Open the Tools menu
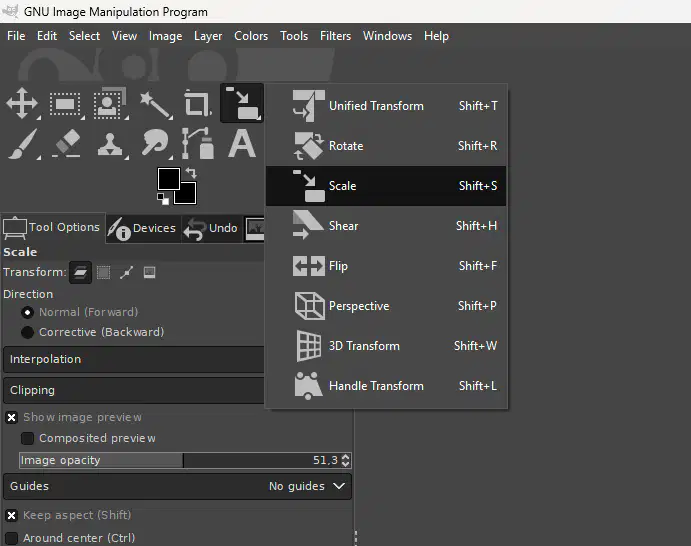The width and height of the screenshot is (691, 546). coord(294,36)
